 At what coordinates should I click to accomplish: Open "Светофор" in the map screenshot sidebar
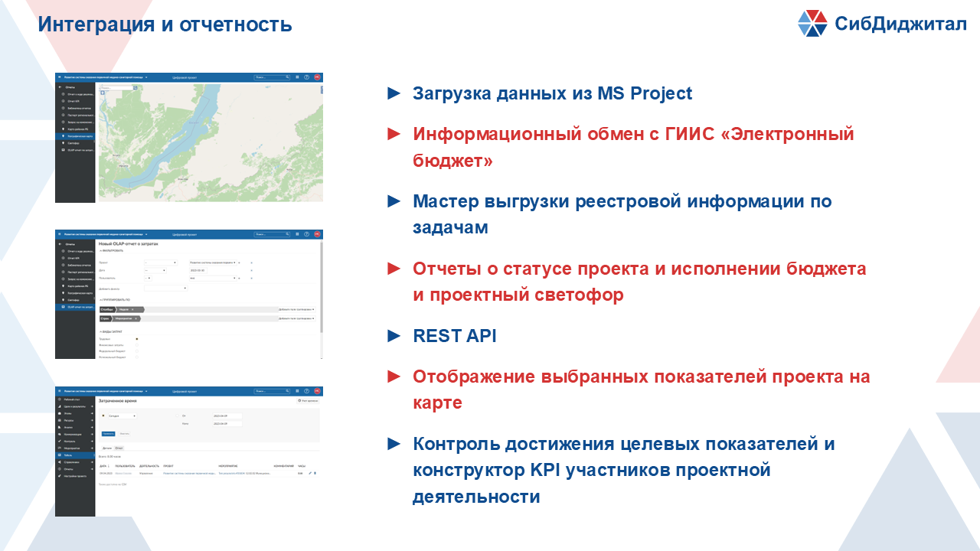click(x=75, y=143)
